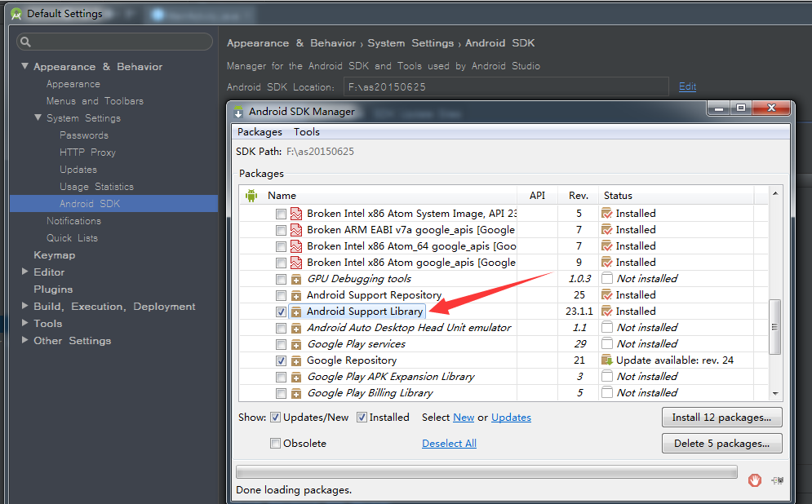Screen dimensions: 812x504
Task: Click the Android SDK Manager window icon
Action: [238, 112]
